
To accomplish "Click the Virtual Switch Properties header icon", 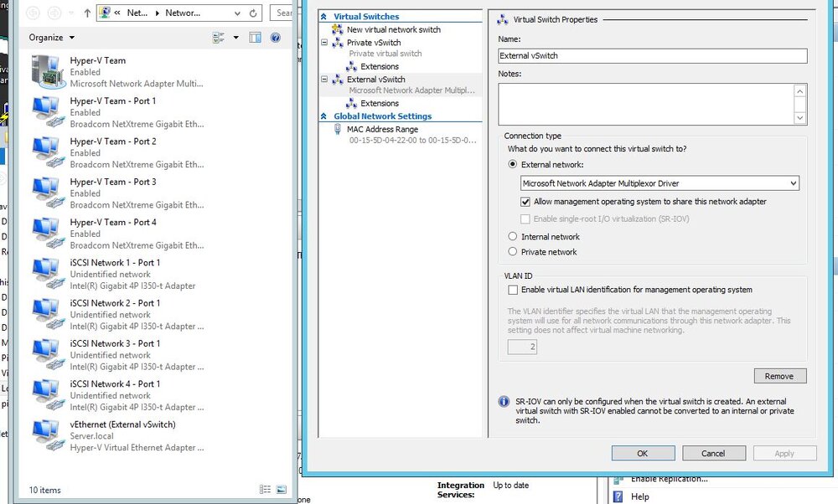I will (x=502, y=20).
